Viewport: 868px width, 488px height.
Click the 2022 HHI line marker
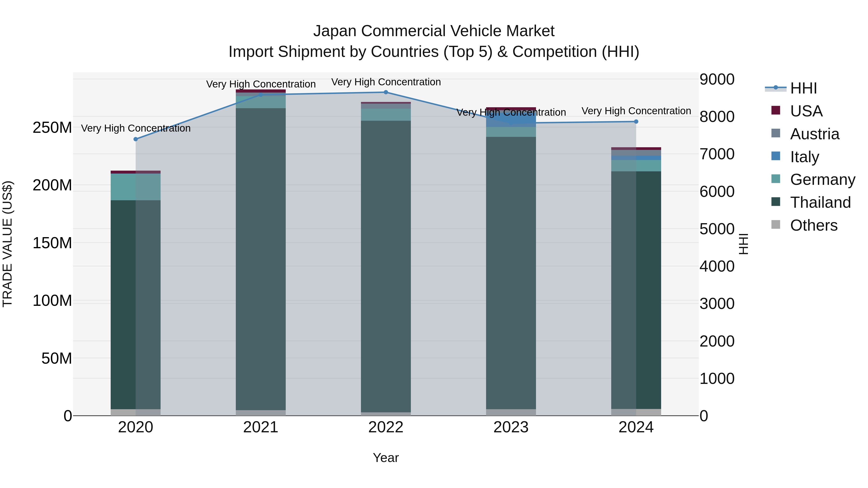[x=386, y=92]
